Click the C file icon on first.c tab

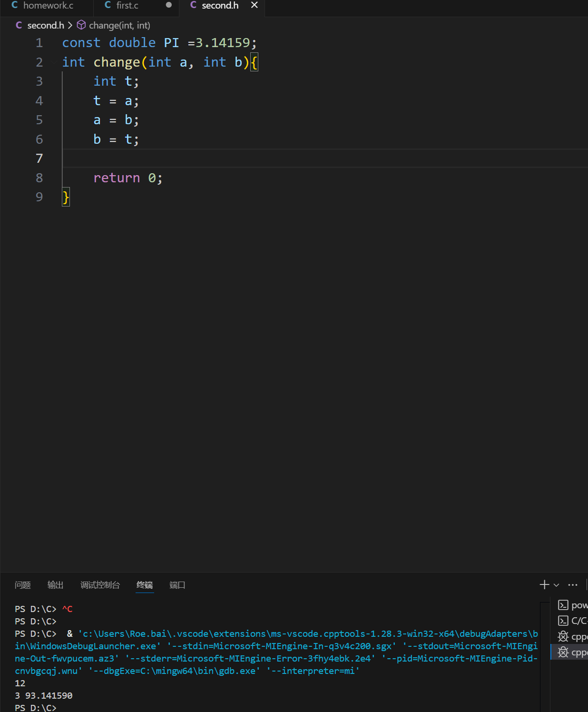coord(108,5)
